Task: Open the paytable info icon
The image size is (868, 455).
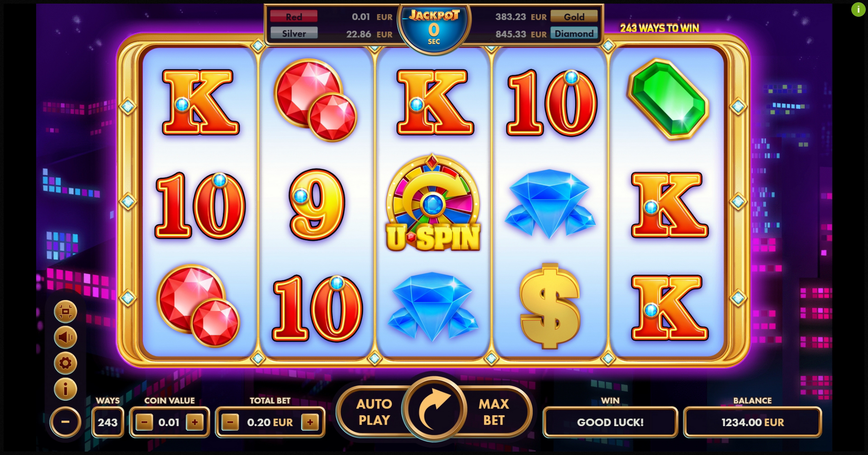Action: tap(65, 389)
